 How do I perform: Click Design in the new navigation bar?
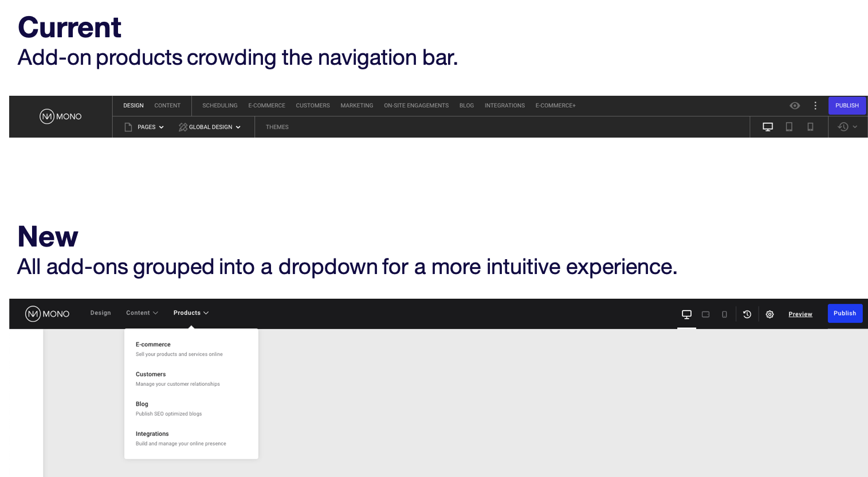[101, 313]
